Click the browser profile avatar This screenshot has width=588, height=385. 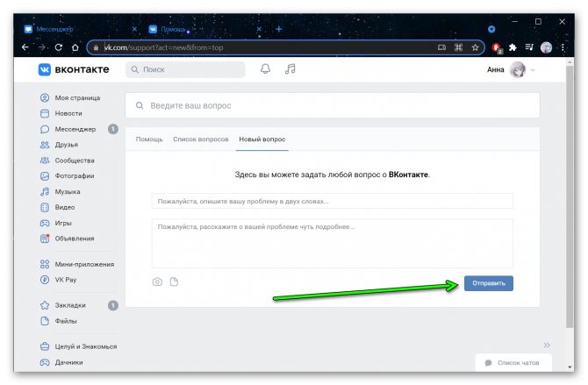(546, 47)
